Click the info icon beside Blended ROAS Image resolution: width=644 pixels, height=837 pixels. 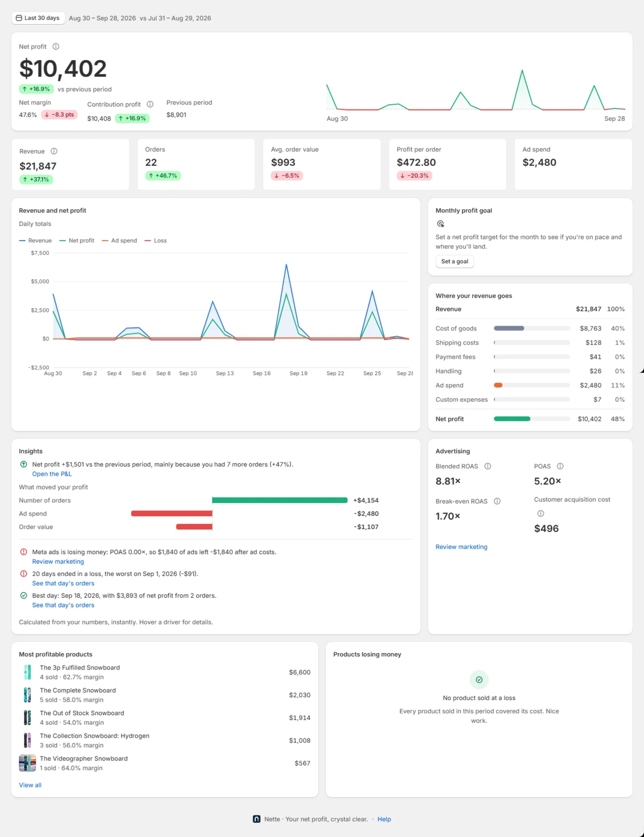[488, 466]
